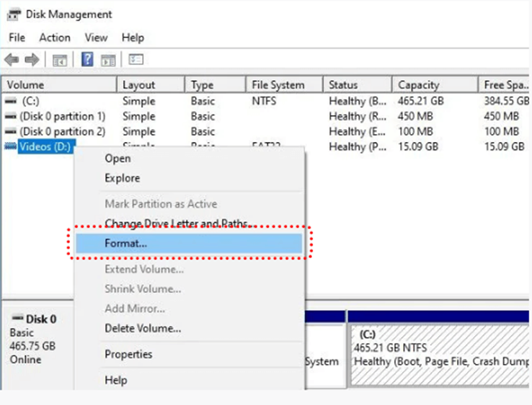Image resolution: width=532 pixels, height=405 pixels.
Task: Click the Disk 0 drive icon
Action: [x=17, y=319]
